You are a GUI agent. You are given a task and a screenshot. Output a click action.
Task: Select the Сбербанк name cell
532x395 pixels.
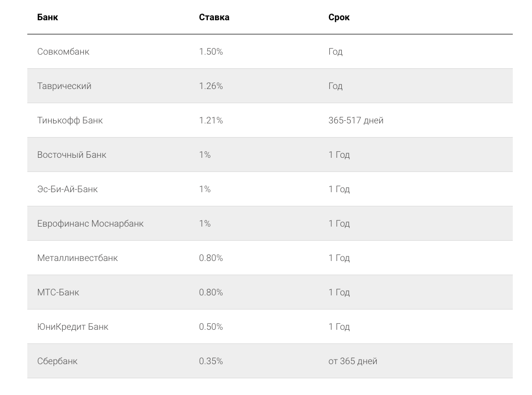57,361
